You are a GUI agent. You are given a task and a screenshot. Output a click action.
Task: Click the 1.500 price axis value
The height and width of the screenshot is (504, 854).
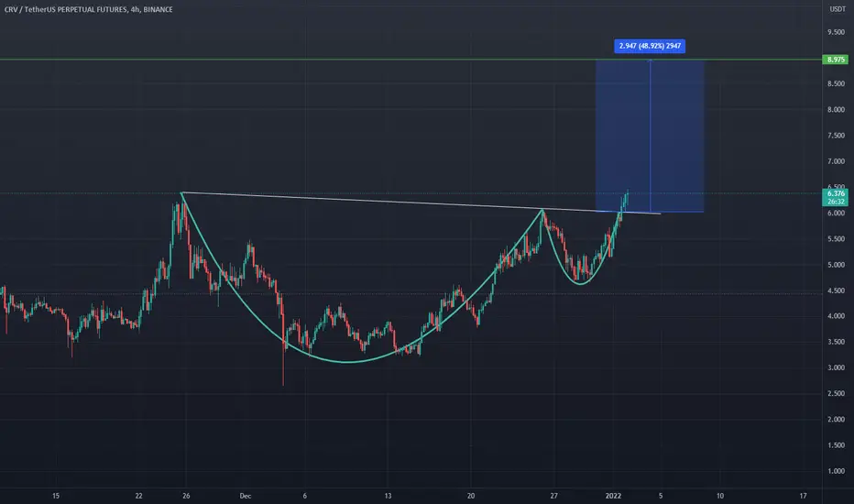pos(836,445)
